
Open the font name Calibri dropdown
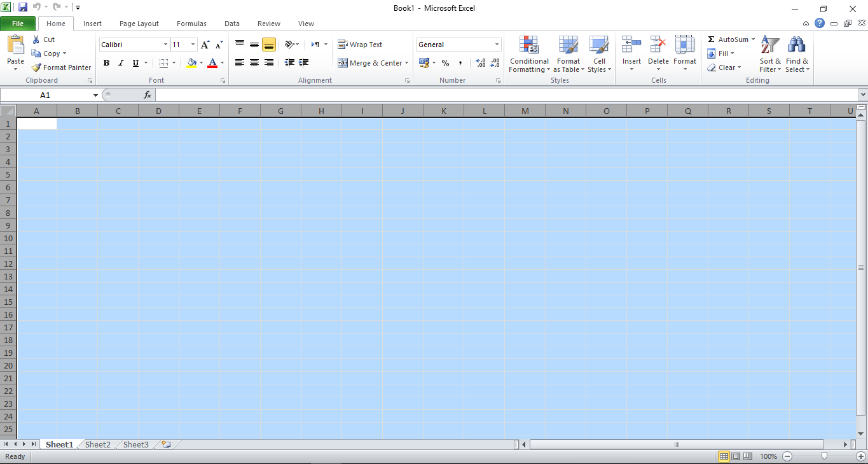[x=165, y=45]
